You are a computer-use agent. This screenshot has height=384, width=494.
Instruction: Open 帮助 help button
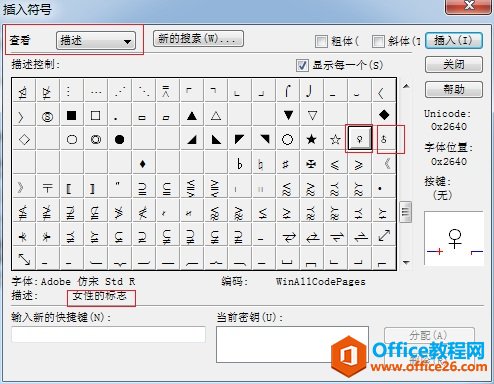[454, 89]
